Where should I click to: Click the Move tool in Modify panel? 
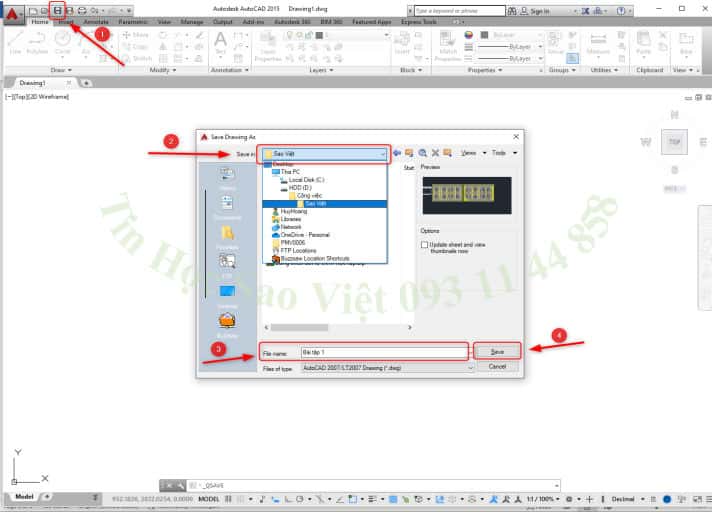(135, 35)
